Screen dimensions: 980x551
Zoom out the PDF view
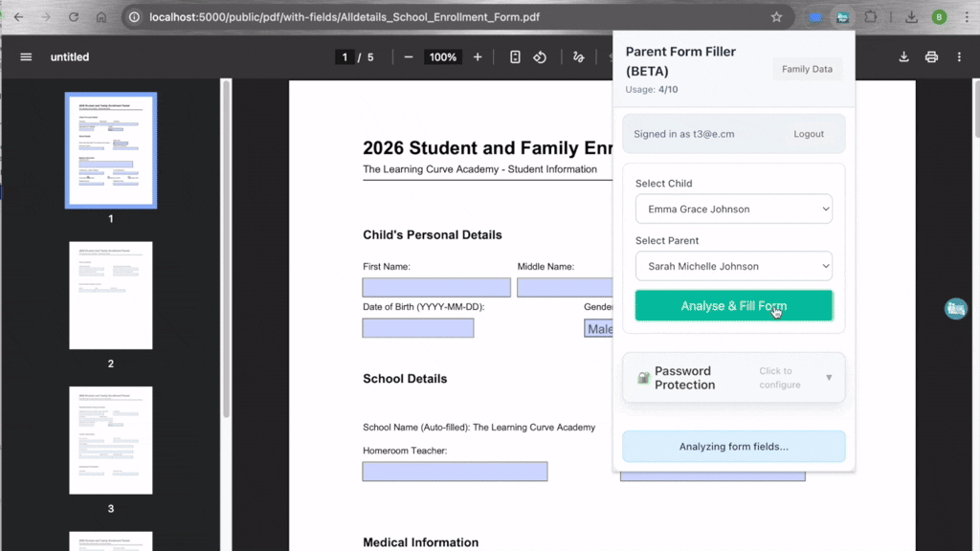[x=408, y=56]
